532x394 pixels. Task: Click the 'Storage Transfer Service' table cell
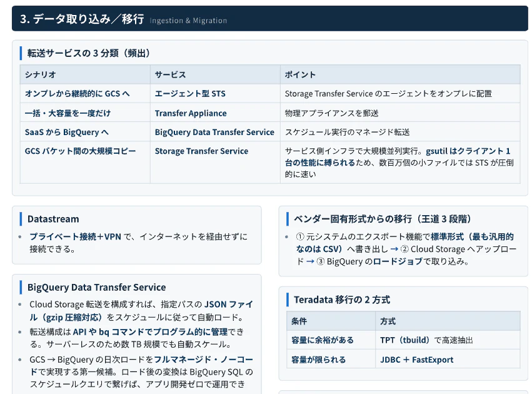point(215,163)
